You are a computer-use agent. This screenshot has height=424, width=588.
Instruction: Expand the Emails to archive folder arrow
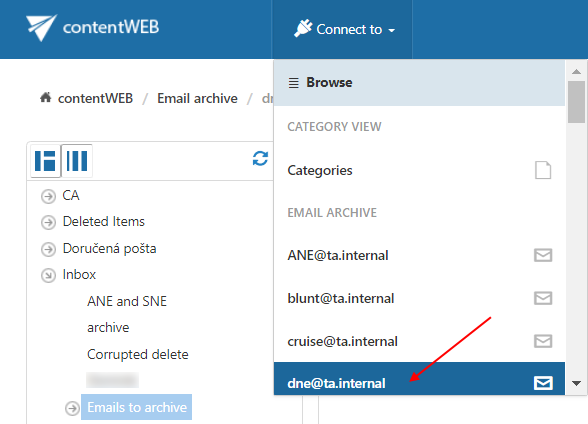pyautogui.click(x=72, y=408)
